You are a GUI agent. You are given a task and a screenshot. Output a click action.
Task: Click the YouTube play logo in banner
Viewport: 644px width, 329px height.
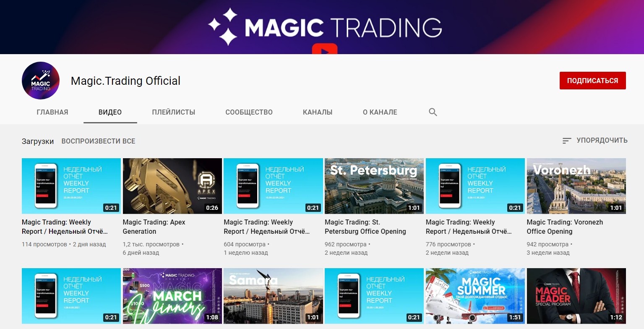325,49
